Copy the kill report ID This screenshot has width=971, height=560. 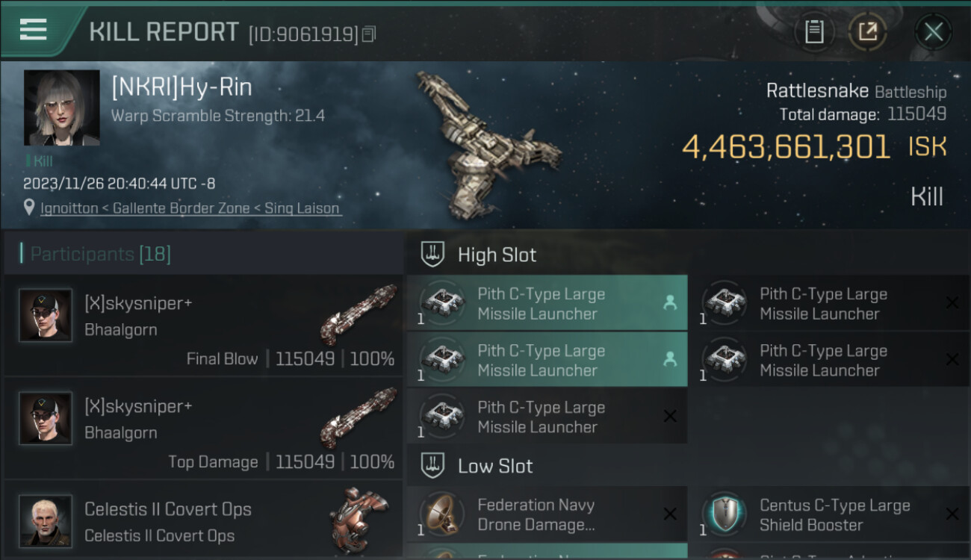coord(369,34)
